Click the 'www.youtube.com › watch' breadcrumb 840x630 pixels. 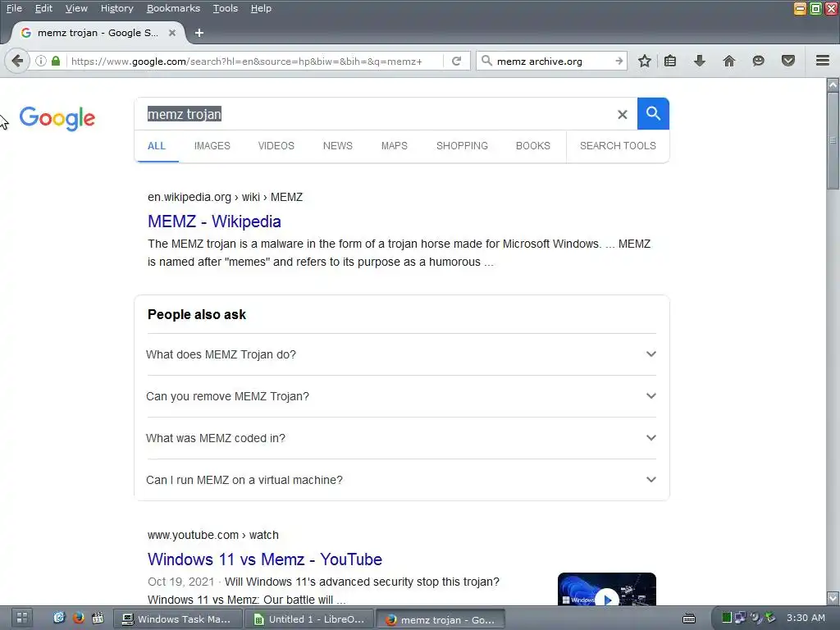213,535
